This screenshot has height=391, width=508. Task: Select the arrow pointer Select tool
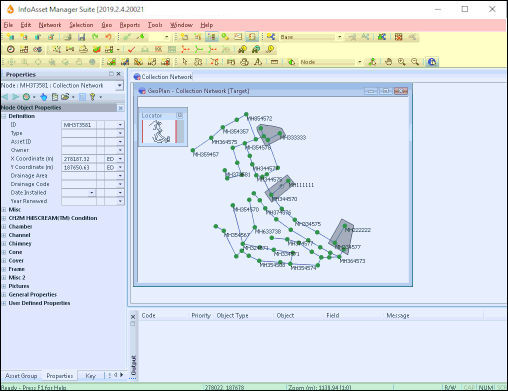(x=185, y=62)
